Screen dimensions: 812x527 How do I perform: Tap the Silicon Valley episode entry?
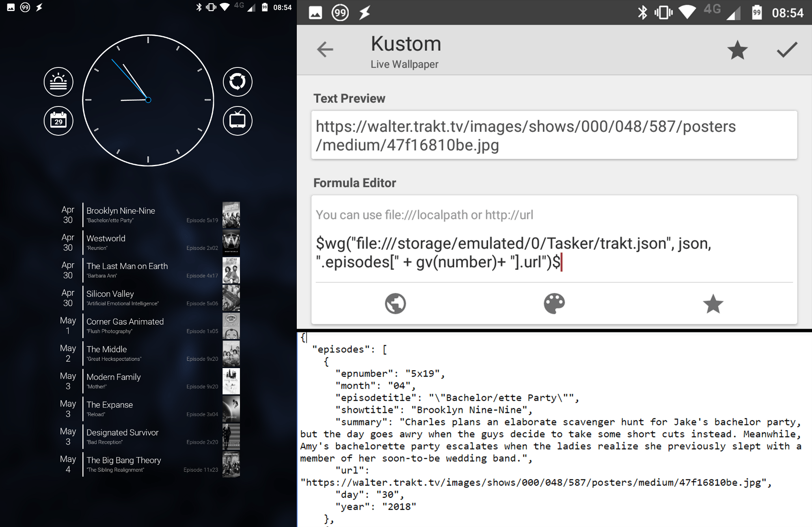click(x=134, y=297)
